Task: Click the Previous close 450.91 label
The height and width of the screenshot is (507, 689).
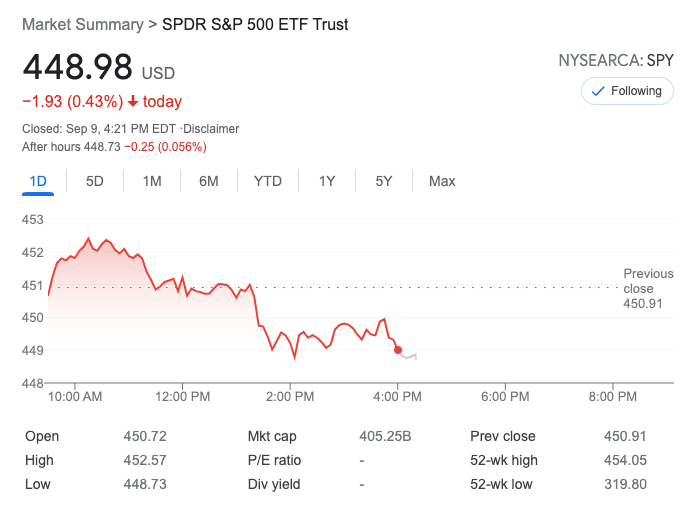Action: point(643,288)
